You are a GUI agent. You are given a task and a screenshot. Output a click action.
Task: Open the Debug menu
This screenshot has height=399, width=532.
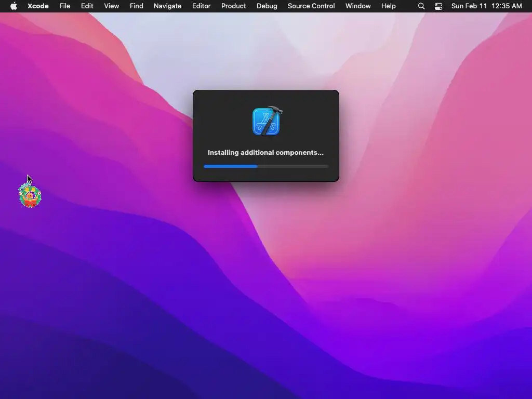point(267,6)
